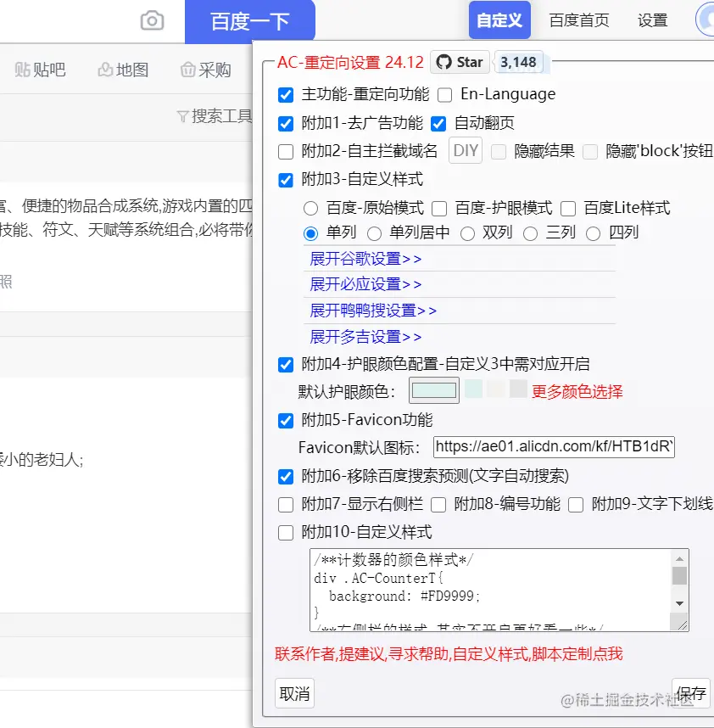Toggle 附加4-护眼颜色配置 checkbox
Screen dimensions: 714x728
(286, 365)
